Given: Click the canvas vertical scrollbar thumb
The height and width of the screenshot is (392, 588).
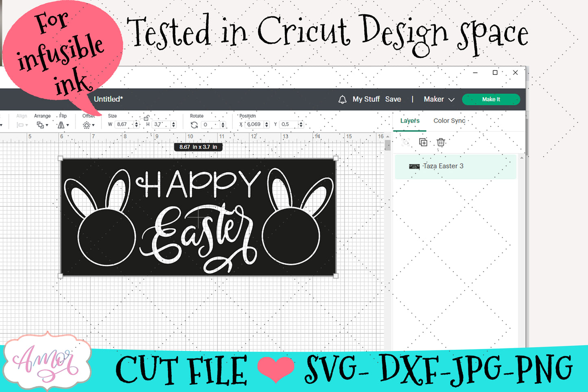Looking at the screenshot, I should (387, 145).
